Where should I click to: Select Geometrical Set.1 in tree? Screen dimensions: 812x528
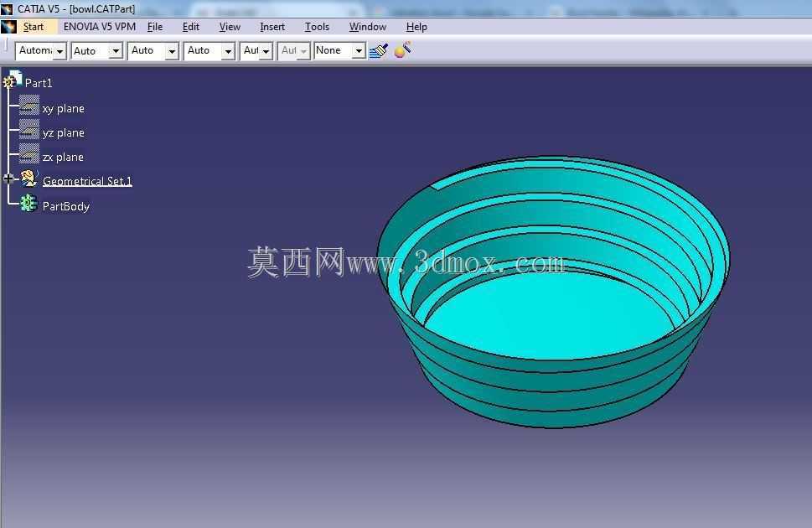click(x=87, y=181)
